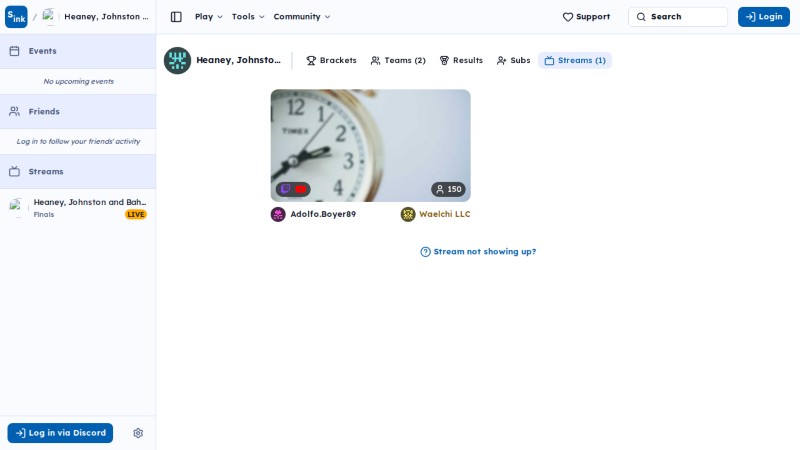The height and width of the screenshot is (450, 800).
Task: Click Adolfo.Boyer89 avatar icon
Action: click(278, 214)
